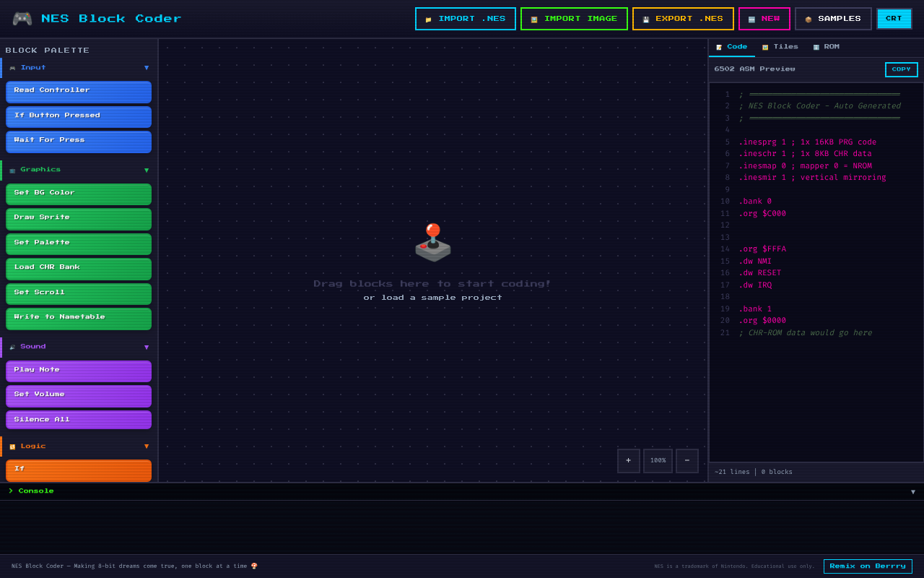924x578 pixels.
Task: Click the '.dw NMI' code line
Action: (754, 262)
